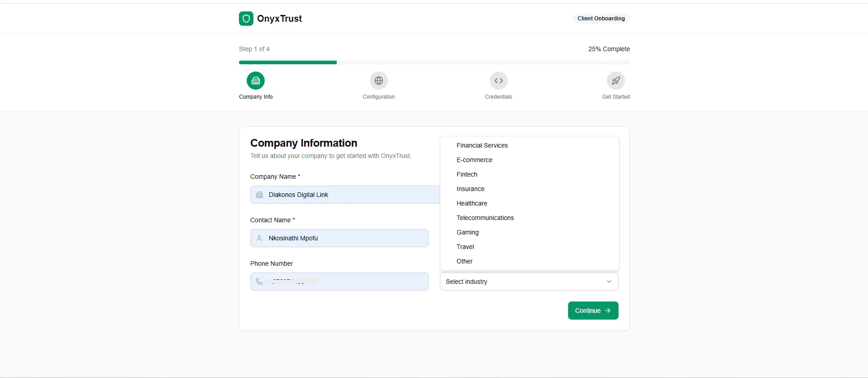Click the Client Onboarding badge

pos(601,19)
